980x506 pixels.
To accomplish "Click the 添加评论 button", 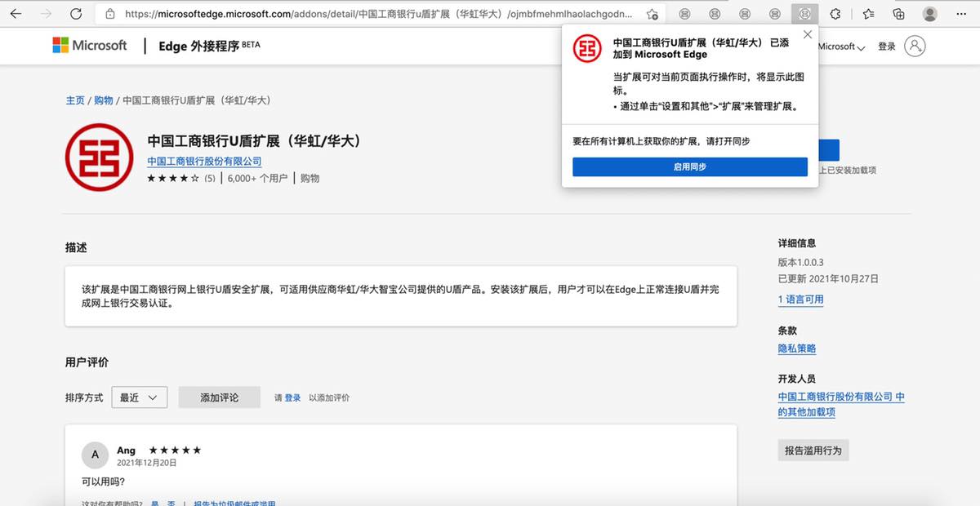I will pyautogui.click(x=219, y=397).
